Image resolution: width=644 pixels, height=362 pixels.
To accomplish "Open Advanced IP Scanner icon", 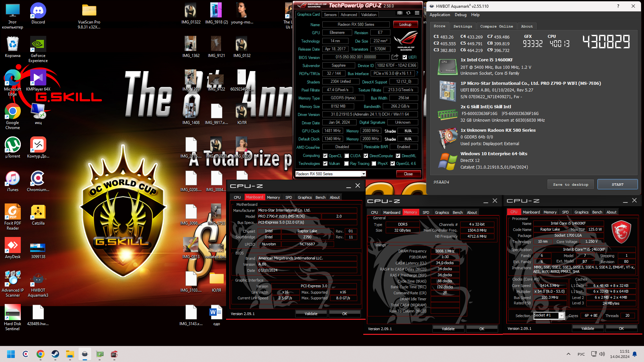I will [x=13, y=284].
